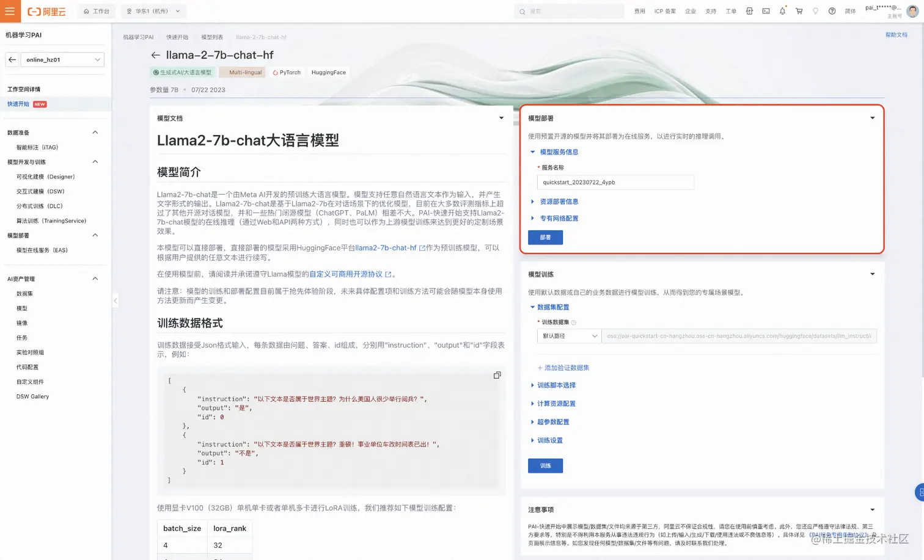Open the shopping cart icon
The image size is (924, 560).
coord(799,11)
